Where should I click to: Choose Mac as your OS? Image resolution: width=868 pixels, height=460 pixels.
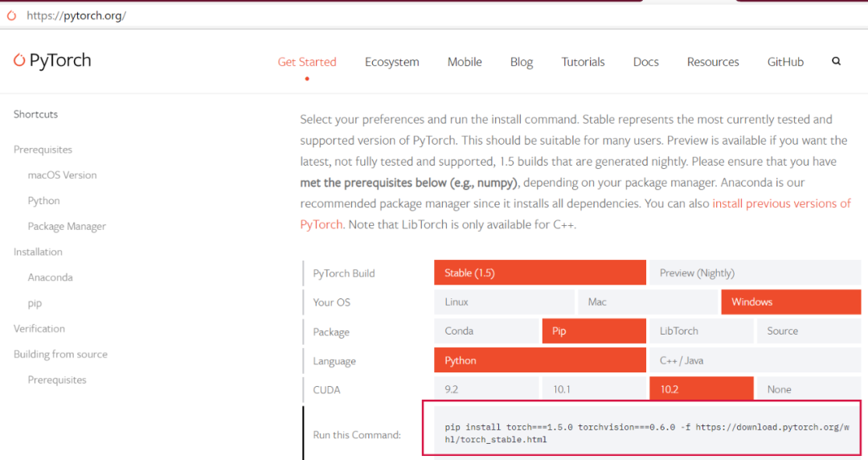pyautogui.click(x=648, y=302)
